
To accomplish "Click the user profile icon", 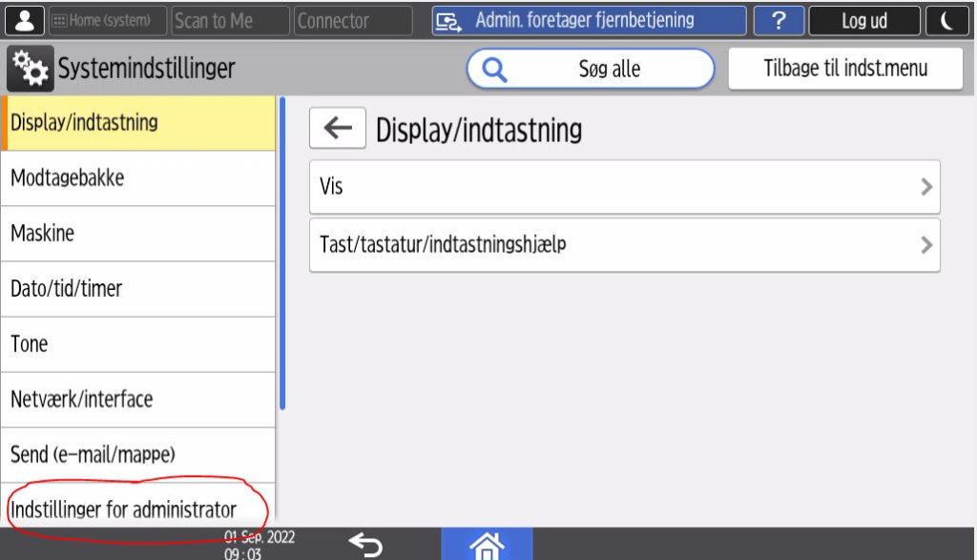I will tap(23, 20).
